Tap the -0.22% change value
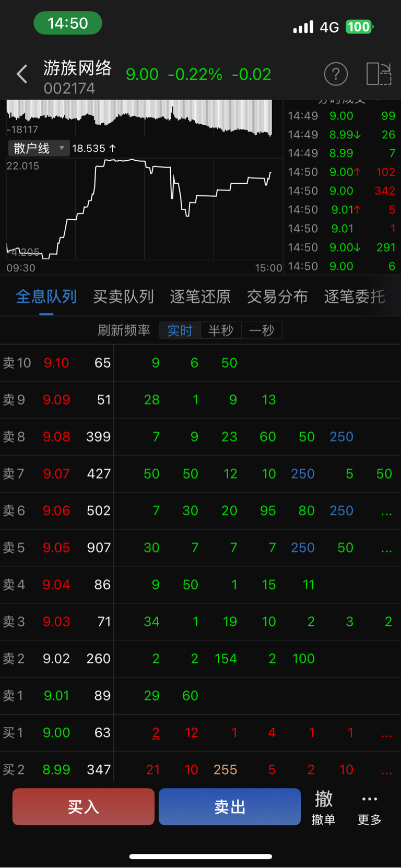401x868 pixels. (195, 75)
